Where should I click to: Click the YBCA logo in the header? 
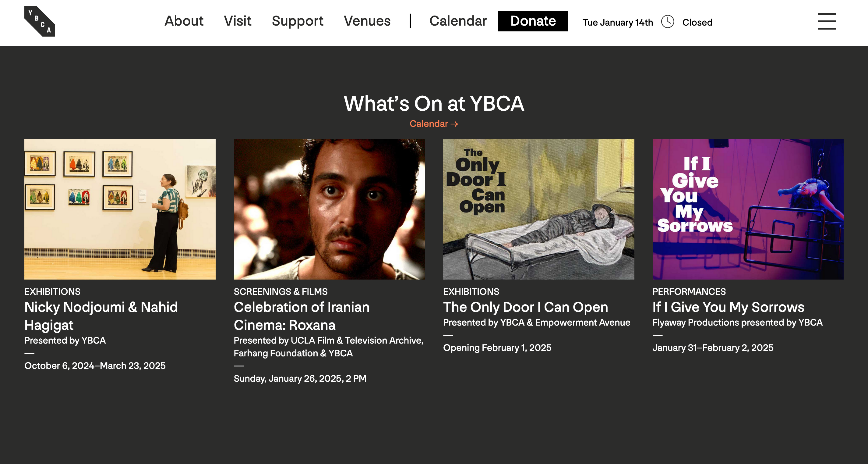coord(39,21)
